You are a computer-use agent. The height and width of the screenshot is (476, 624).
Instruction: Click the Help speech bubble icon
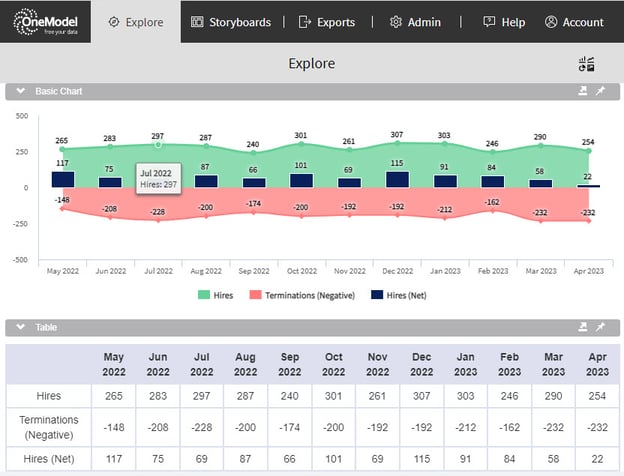click(x=489, y=21)
